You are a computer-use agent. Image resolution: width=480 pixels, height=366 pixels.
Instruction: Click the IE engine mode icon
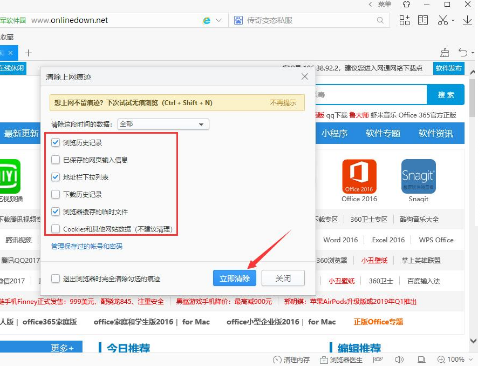point(207,21)
